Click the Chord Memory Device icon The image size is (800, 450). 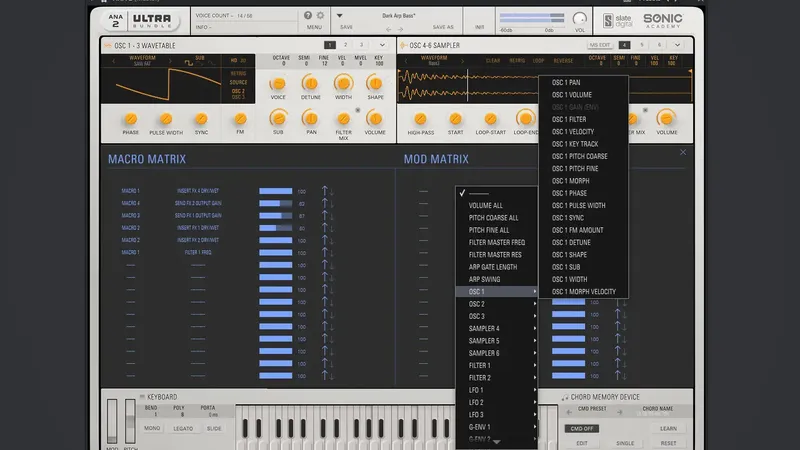[x=565, y=397]
